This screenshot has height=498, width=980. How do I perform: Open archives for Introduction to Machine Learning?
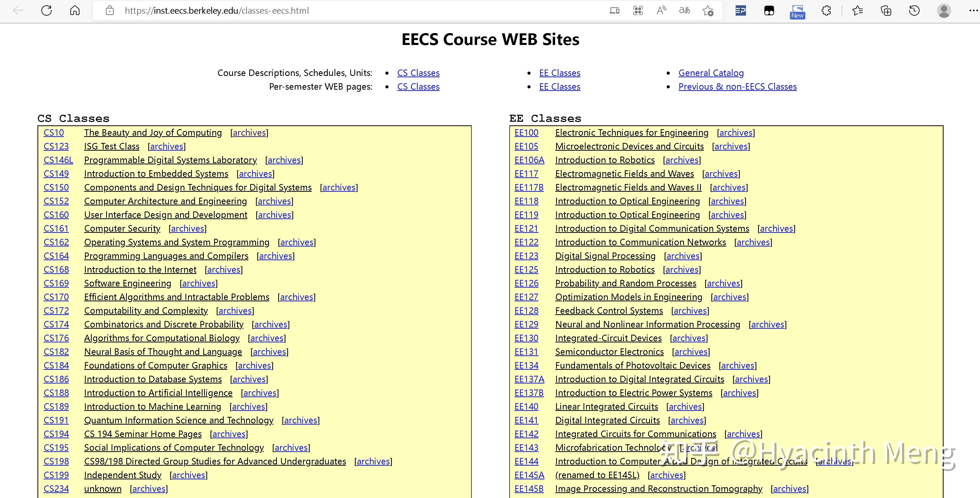tap(248, 406)
